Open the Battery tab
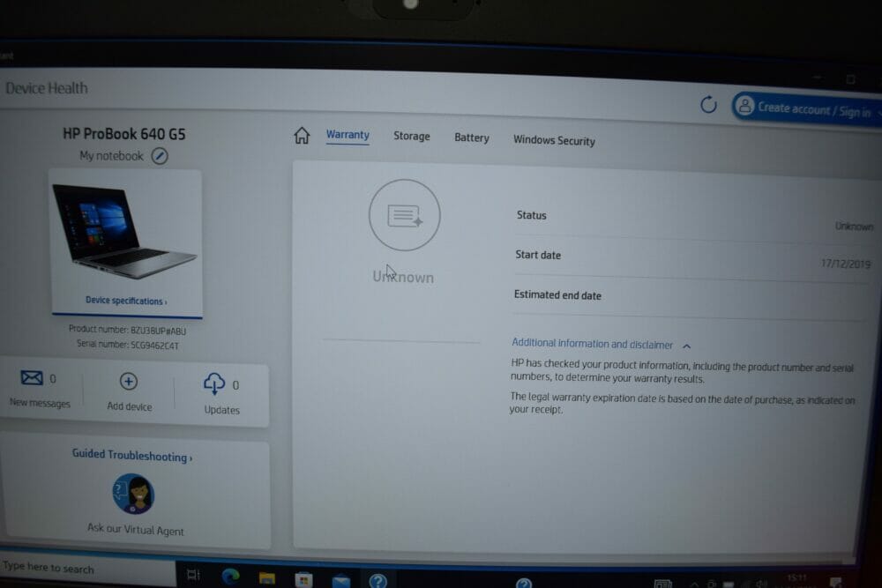 pyautogui.click(x=471, y=138)
